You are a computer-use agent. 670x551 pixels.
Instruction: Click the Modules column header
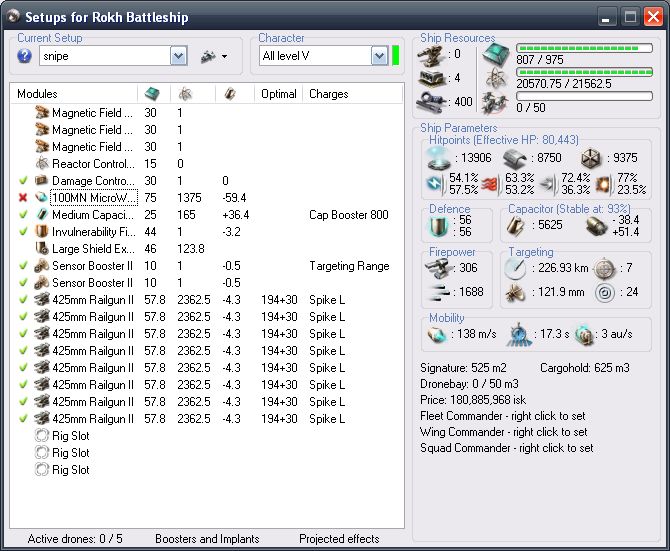[x=38, y=94]
